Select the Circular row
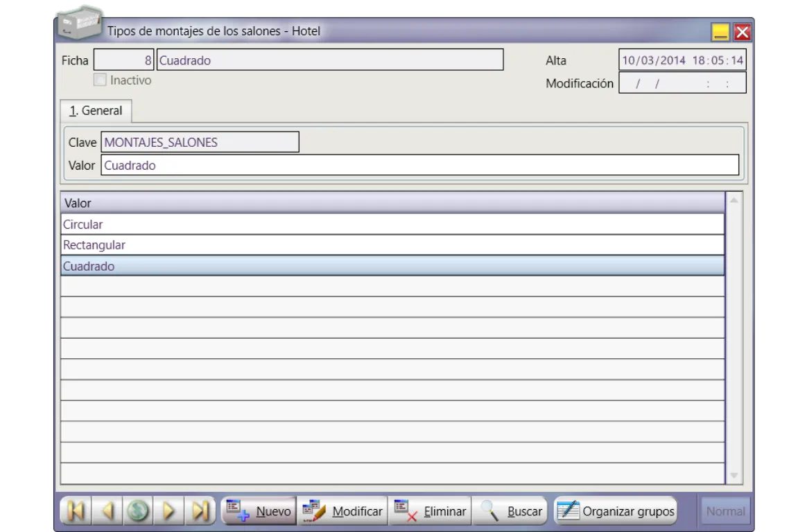The image size is (807, 532). [x=392, y=224]
